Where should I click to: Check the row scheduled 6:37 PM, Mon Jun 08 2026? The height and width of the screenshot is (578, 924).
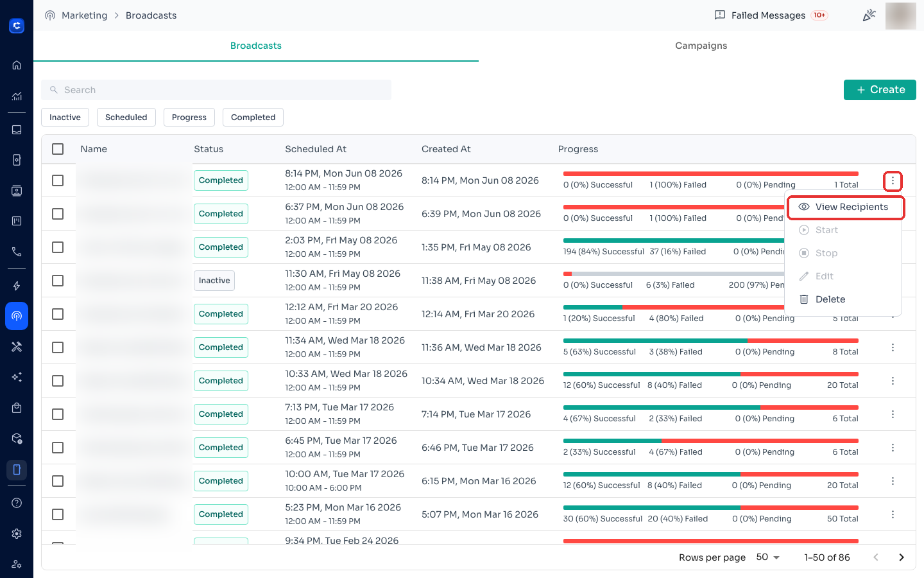tap(58, 214)
